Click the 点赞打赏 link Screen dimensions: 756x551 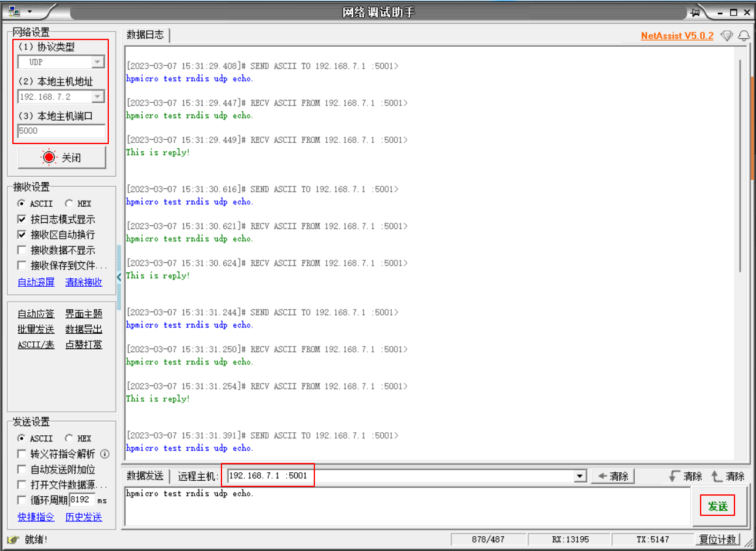(84, 345)
